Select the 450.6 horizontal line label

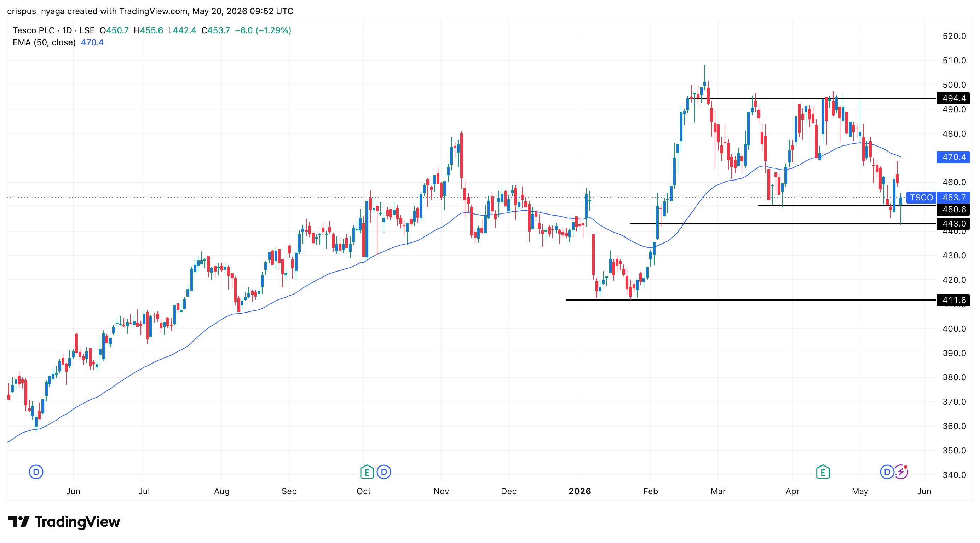tap(953, 209)
